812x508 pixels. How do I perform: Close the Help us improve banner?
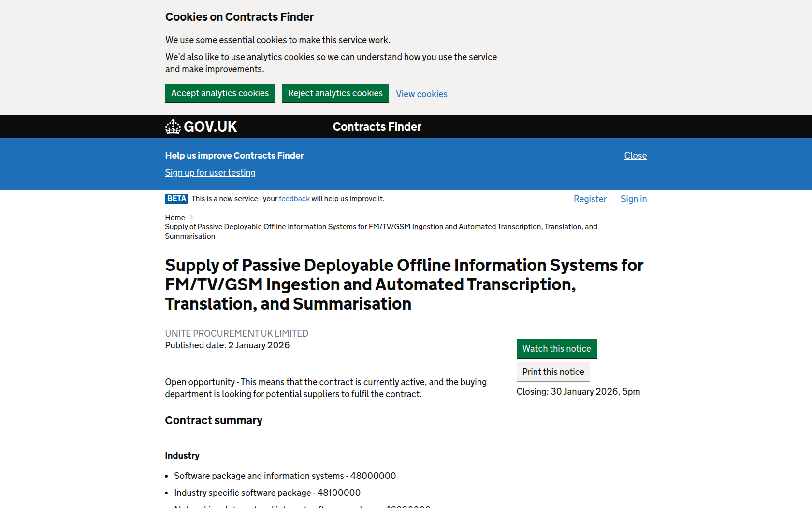[x=635, y=156]
